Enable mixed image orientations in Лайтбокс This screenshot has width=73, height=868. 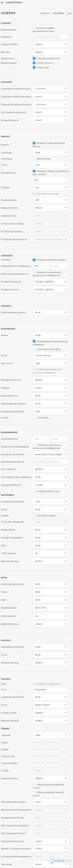(x=34, y=272)
